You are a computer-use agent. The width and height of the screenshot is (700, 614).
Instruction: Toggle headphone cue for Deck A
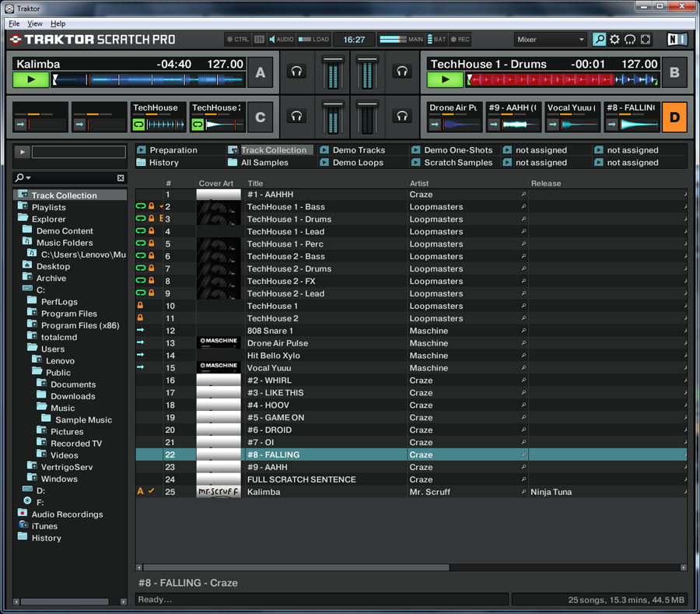point(296,72)
